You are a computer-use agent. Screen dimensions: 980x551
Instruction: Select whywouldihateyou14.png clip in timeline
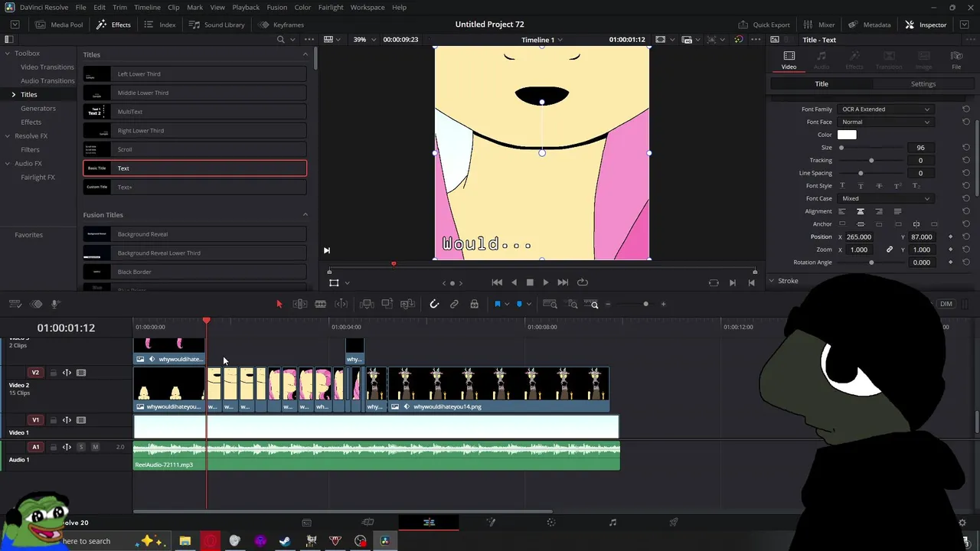499,390
